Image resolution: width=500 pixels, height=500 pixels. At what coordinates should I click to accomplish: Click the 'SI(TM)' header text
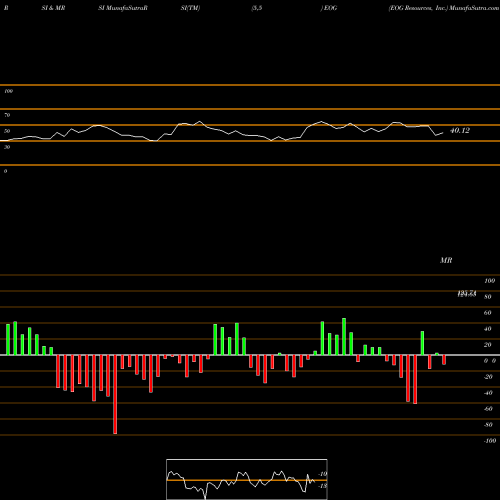[x=190, y=8]
